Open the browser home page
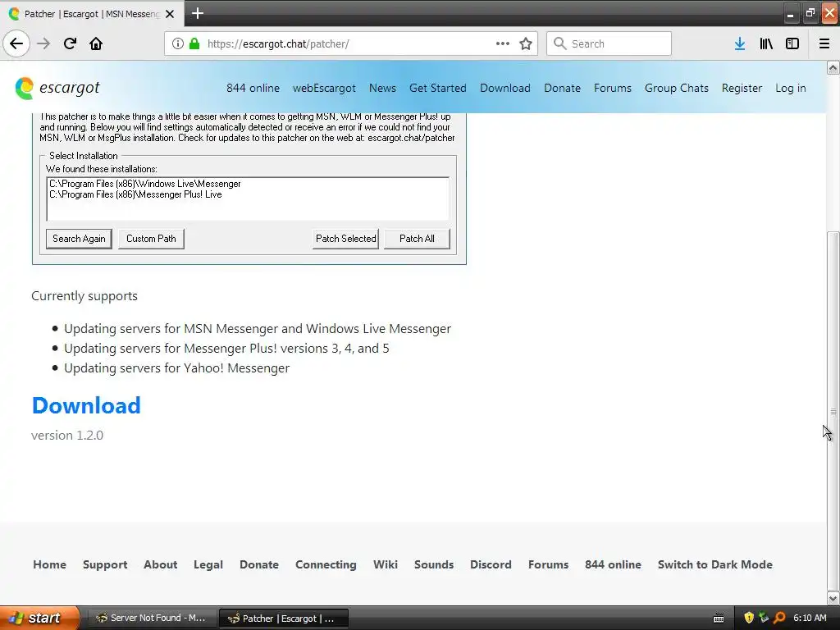The width and height of the screenshot is (840, 630). point(96,43)
